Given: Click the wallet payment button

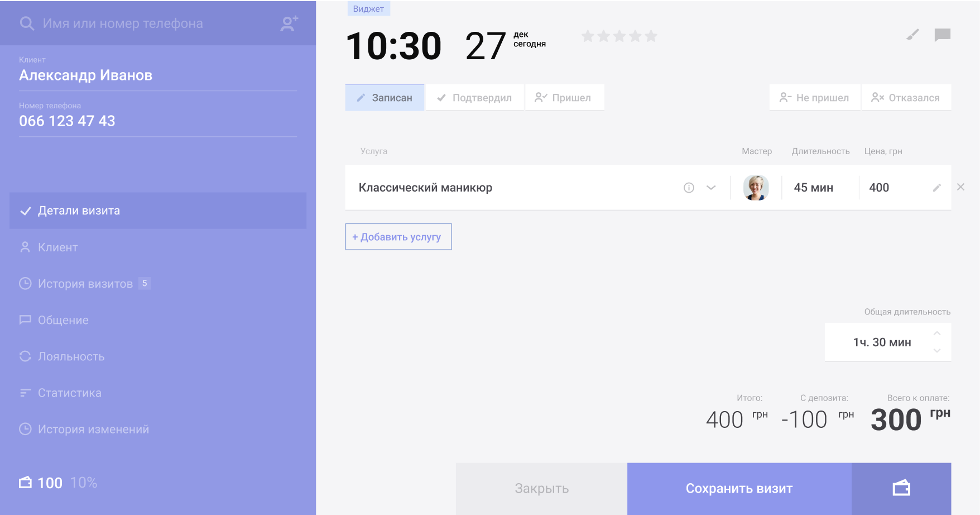Looking at the screenshot, I should [901, 488].
